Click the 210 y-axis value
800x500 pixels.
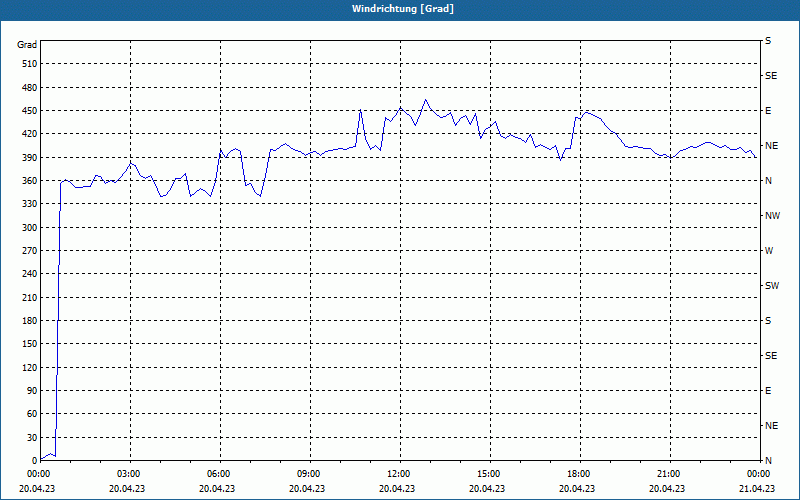point(30,297)
